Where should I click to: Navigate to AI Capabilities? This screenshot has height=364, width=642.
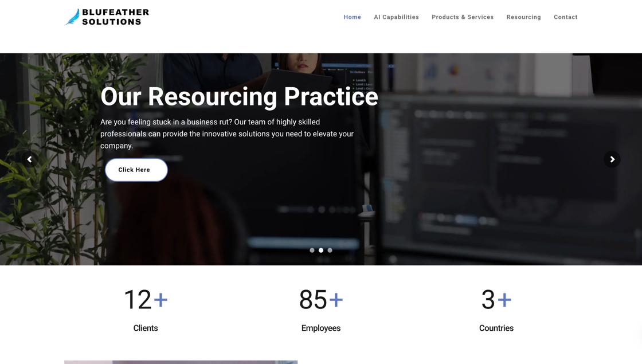tap(397, 17)
